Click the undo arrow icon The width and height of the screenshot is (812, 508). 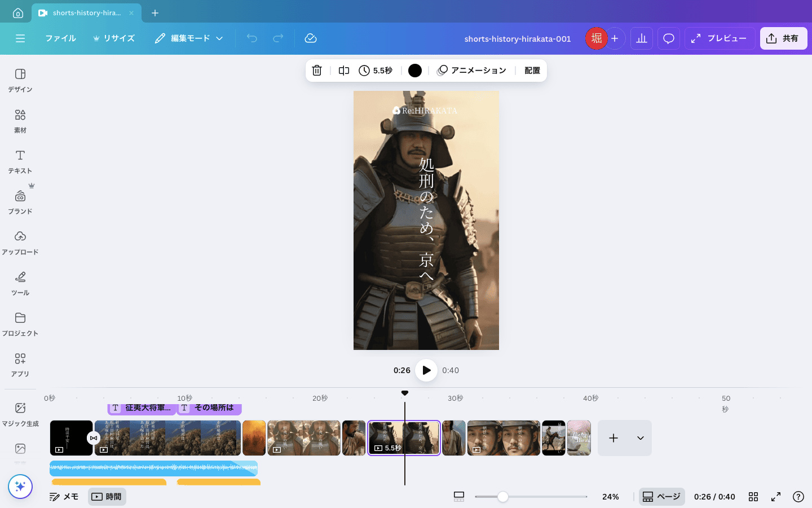(251, 38)
